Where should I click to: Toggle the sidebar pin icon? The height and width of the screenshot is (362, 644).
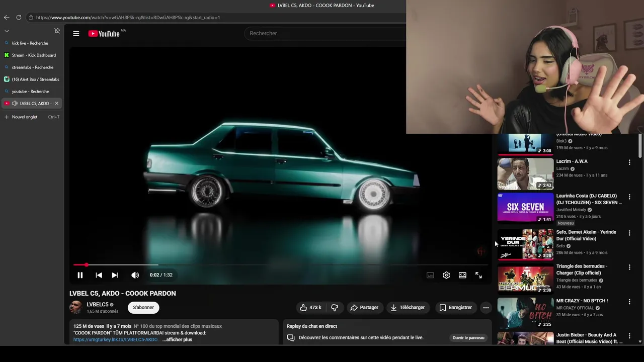pyautogui.click(x=57, y=31)
